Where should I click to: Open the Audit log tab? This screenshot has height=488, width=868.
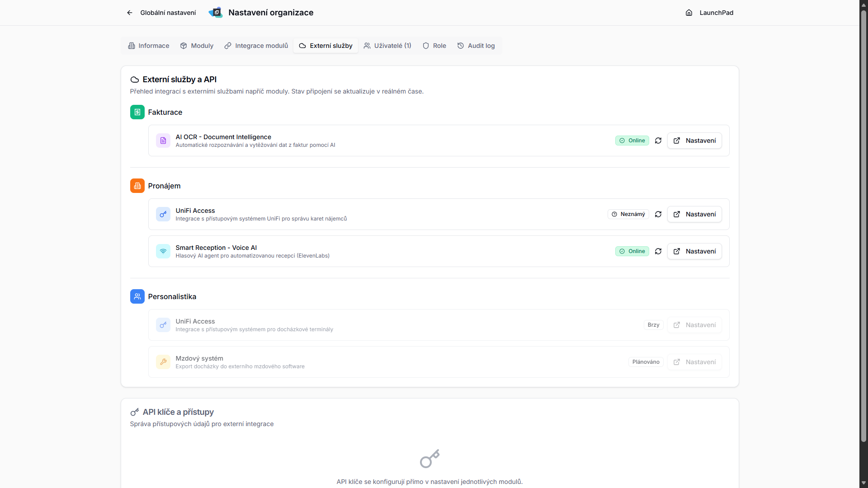coord(476,46)
